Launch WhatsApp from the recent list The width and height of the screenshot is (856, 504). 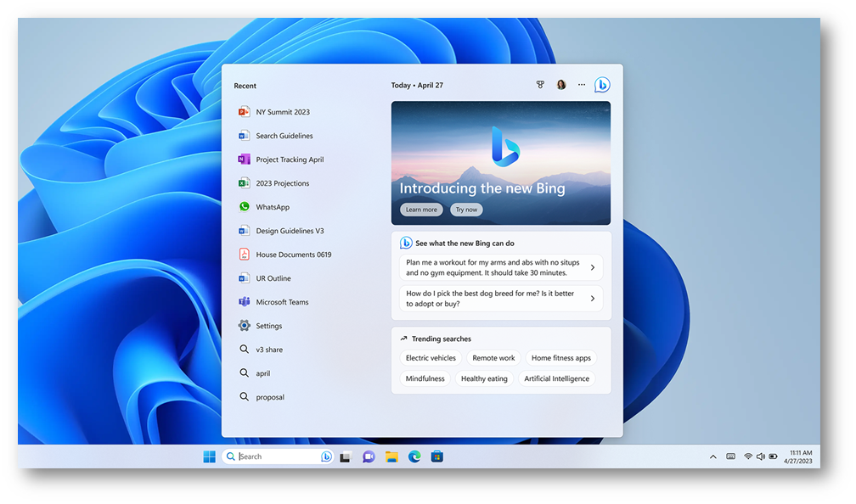[272, 207]
